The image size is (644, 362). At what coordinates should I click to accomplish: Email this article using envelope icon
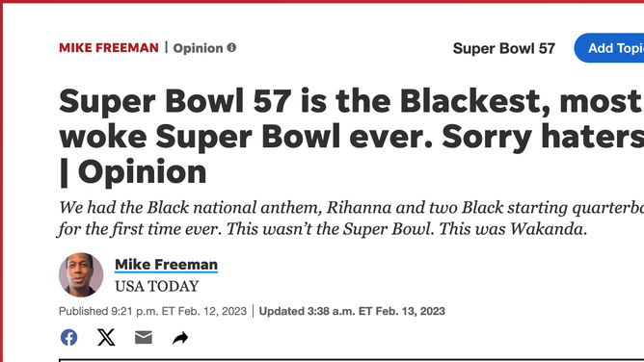tap(144, 337)
